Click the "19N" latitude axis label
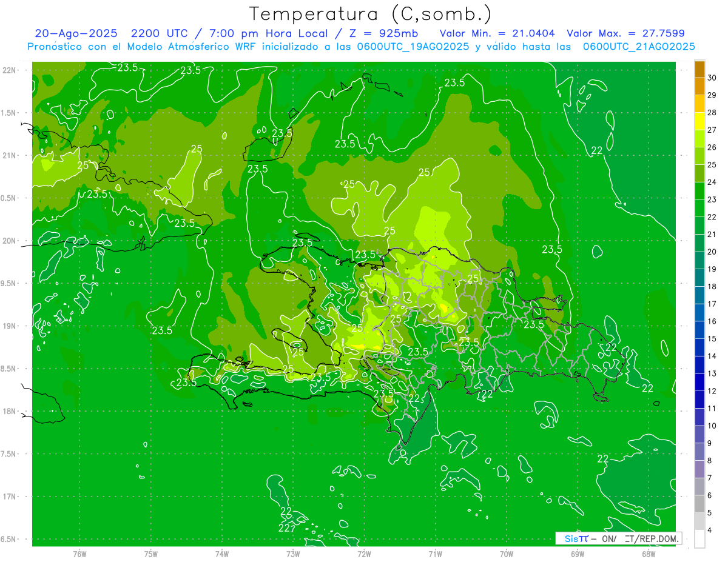 (9, 326)
